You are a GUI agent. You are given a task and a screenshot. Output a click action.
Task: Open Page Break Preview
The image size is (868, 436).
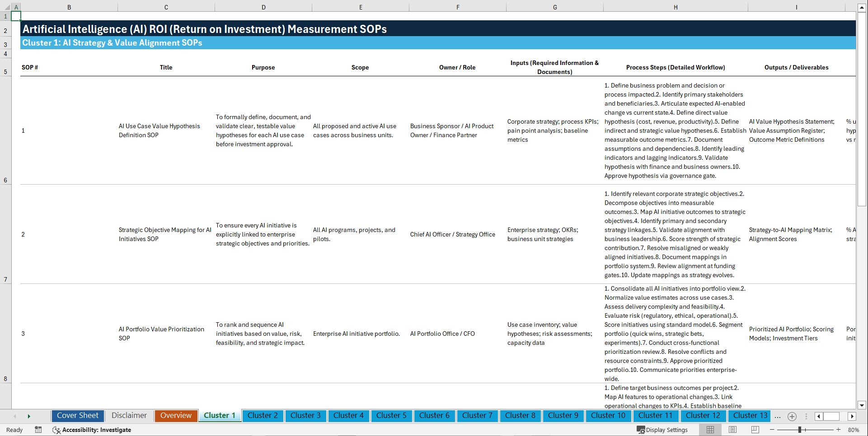[756, 430]
